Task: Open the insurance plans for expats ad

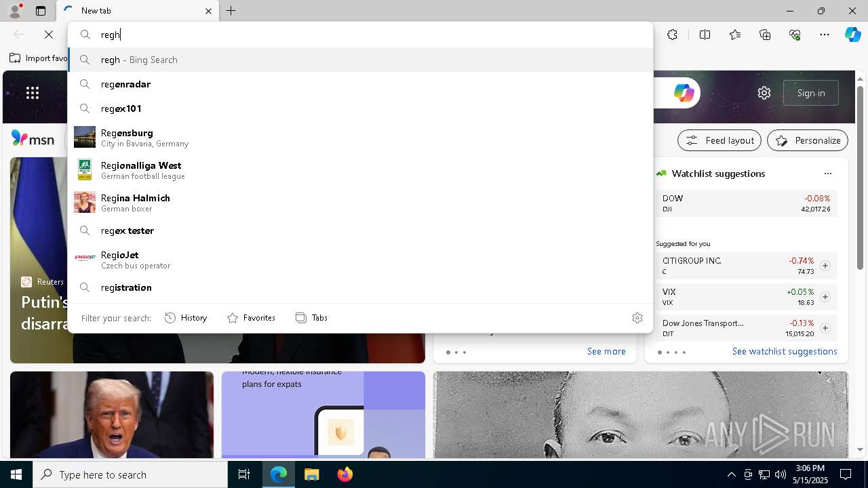Action: tap(323, 415)
